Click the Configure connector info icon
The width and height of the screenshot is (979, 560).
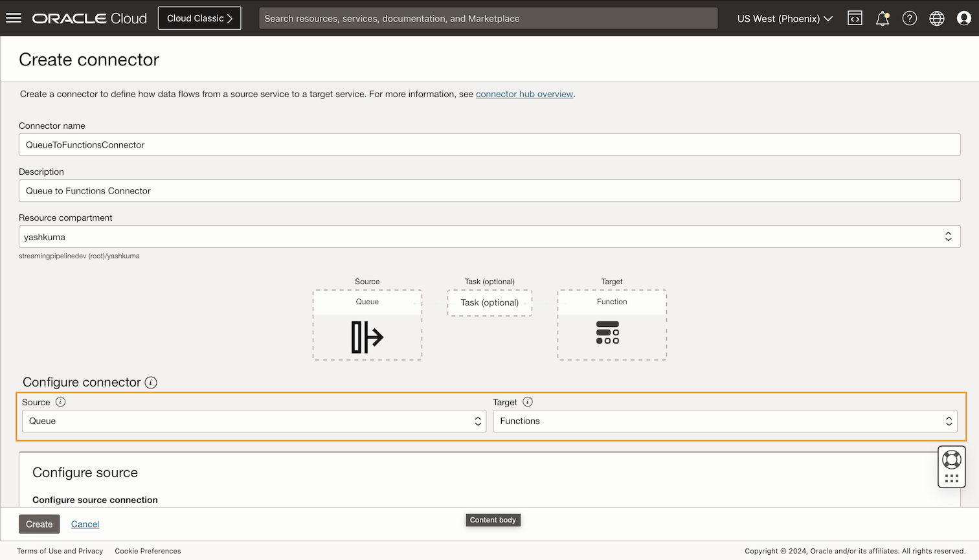click(151, 383)
